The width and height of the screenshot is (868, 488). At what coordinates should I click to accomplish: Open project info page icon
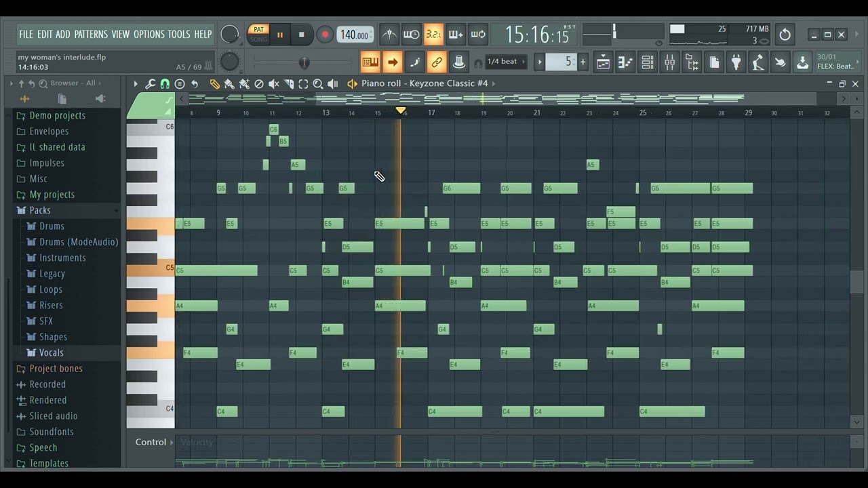click(x=714, y=63)
